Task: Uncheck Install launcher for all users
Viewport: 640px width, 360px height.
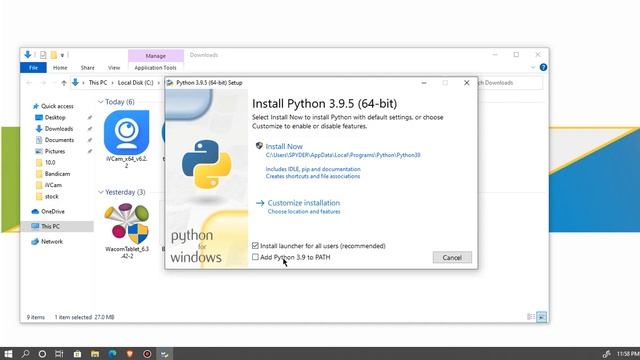Action: tap(255, 246)
